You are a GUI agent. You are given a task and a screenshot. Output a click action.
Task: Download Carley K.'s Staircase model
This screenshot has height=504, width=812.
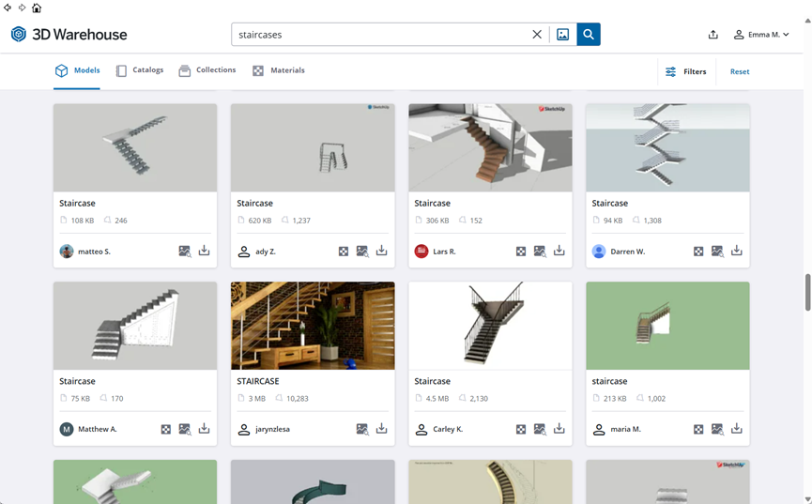coord(559,429)
